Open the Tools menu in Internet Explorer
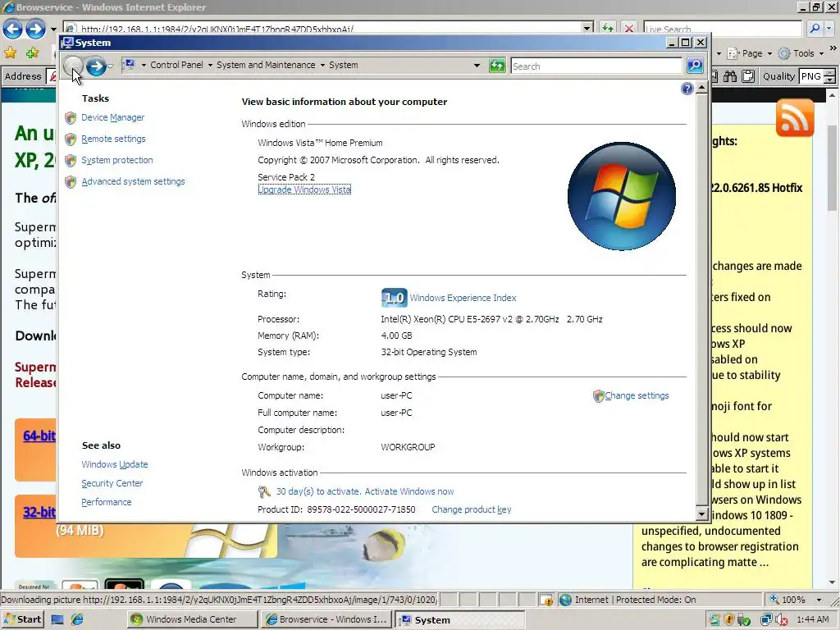 point(801,53)
